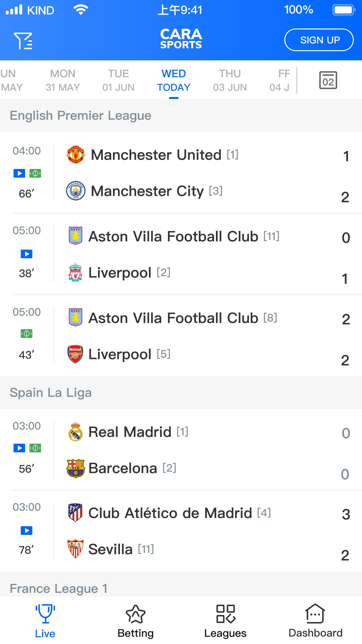Play live video for Atlético de Madrid match

[x=27, y=530]
